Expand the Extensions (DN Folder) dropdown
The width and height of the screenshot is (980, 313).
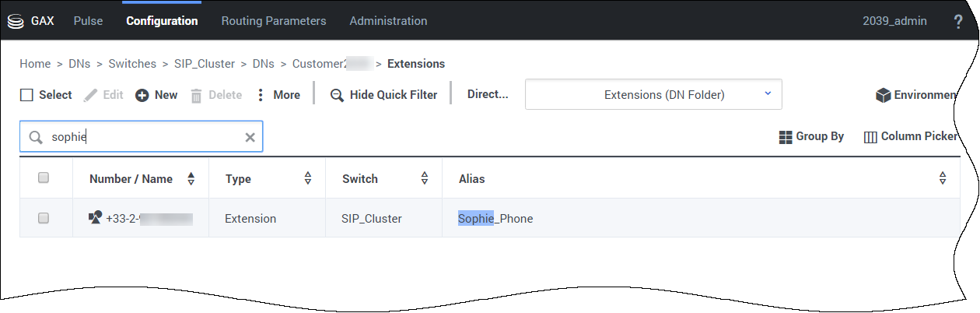click(767, 94)
